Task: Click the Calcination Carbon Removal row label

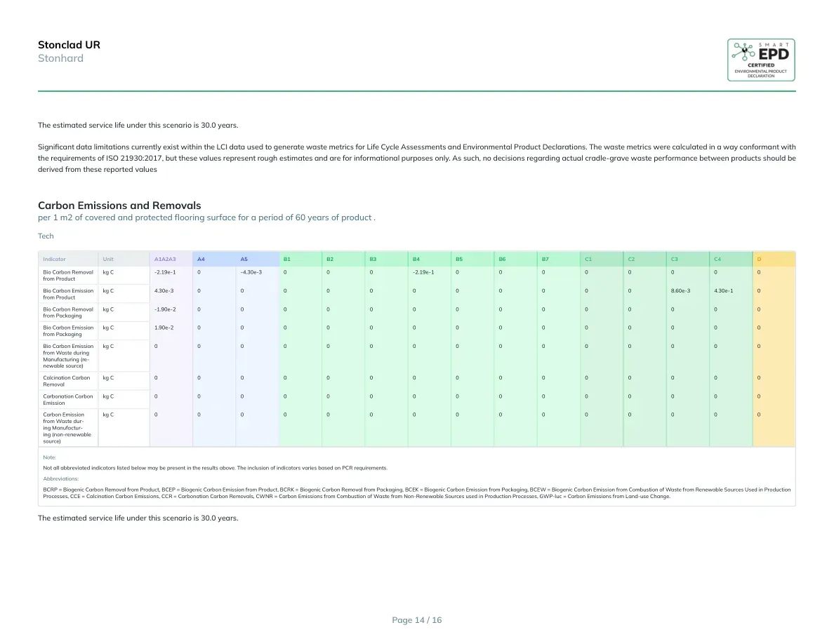Action: pyautogui.click(x=67, y=381)
